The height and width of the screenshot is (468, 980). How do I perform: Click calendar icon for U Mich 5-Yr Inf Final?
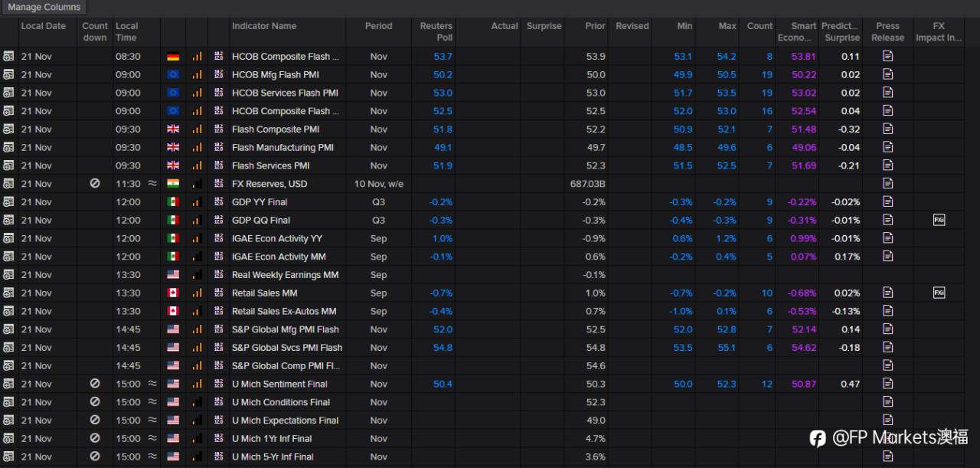pos(8,457)
